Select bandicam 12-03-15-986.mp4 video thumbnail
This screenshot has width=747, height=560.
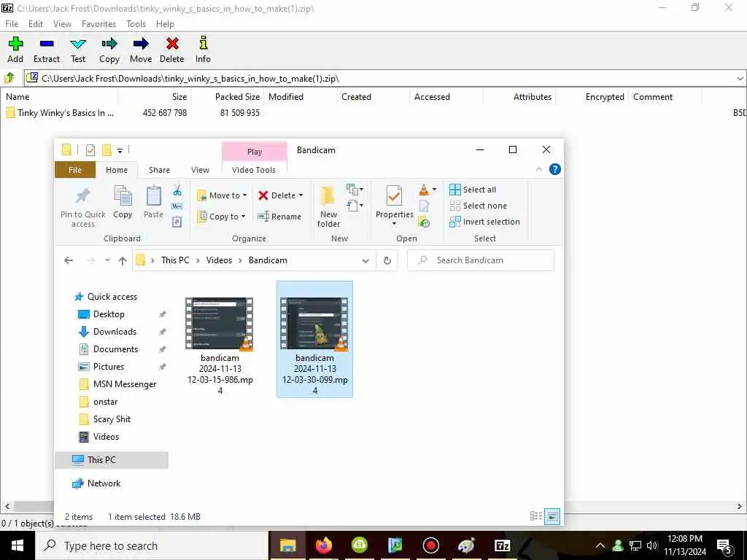[x=220, y=324]
